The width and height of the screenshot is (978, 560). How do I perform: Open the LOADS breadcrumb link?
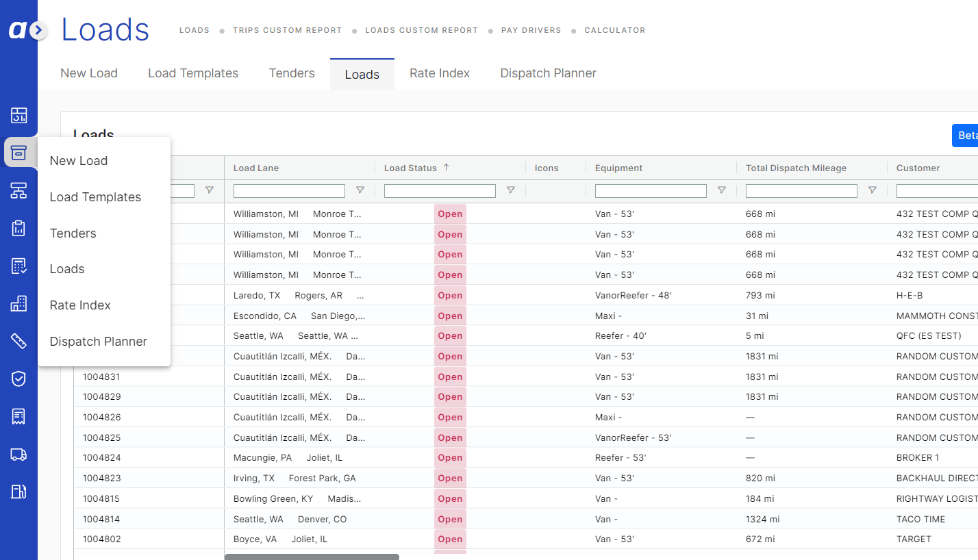click(x=195, y=30)
